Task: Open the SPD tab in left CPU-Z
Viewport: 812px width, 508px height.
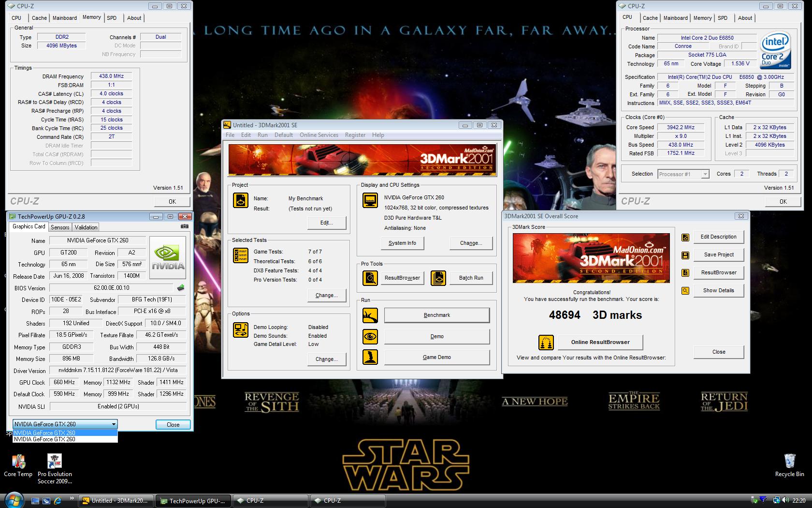Action: tap(112, 18)
